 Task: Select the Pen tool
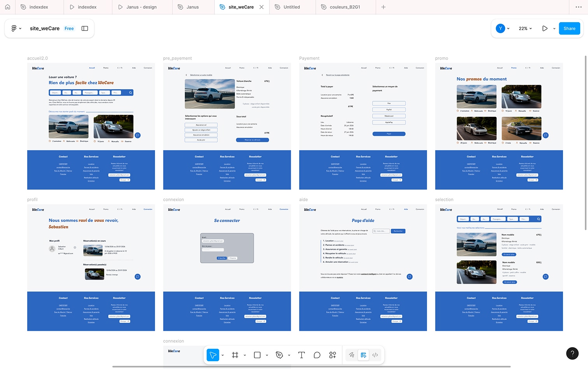(x=279, y=355)
